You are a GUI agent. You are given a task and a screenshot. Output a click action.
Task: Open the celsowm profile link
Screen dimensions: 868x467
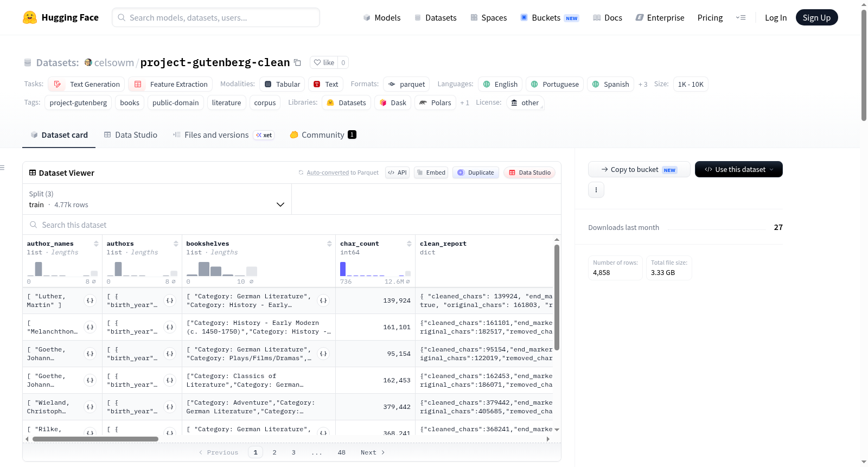[114, 62]
